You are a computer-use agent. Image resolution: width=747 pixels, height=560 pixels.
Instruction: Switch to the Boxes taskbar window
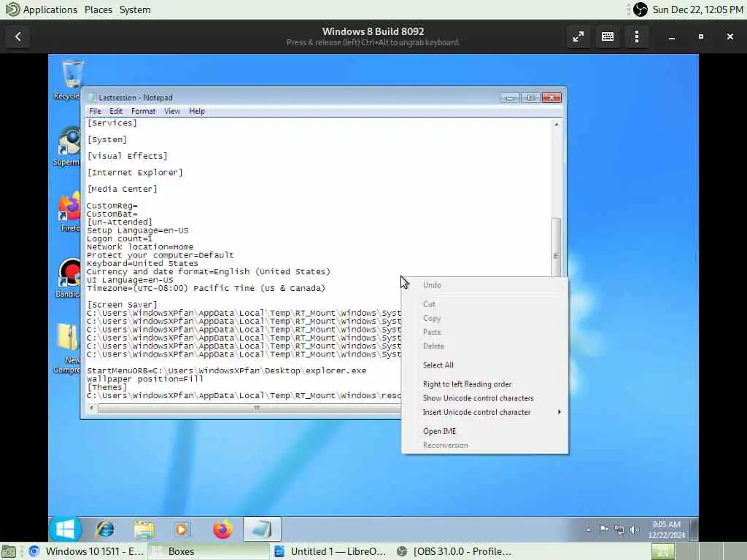(208, 551)
